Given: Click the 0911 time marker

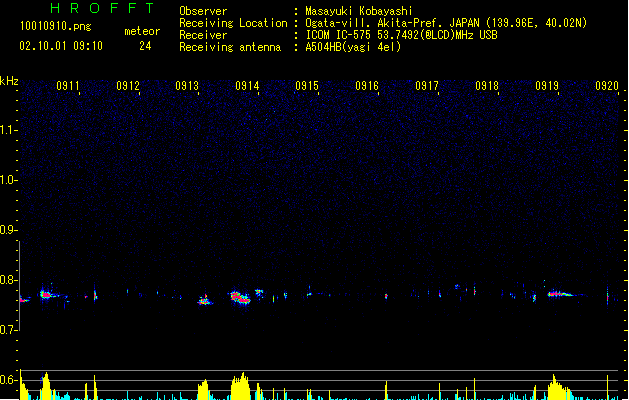Looking at the screenshot, I should (x=68, y=86).
